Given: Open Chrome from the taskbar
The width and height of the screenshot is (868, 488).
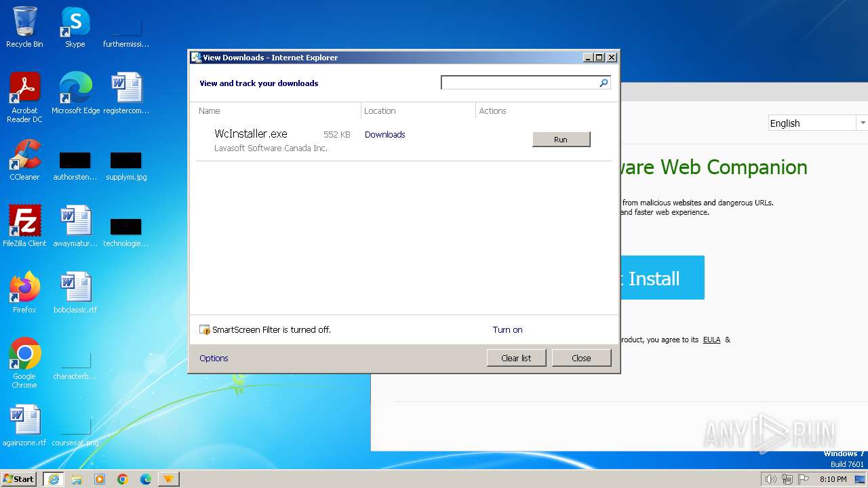Looking at the screenshot, I should point(123,479).
